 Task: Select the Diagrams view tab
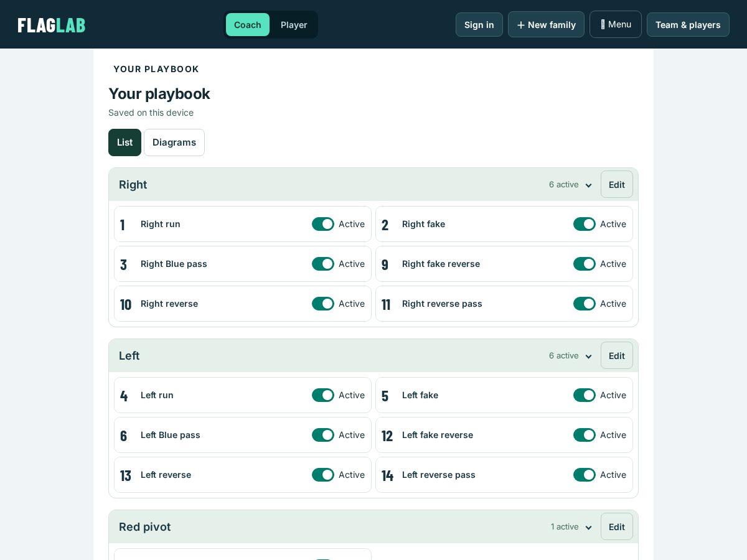coord(174,142)
